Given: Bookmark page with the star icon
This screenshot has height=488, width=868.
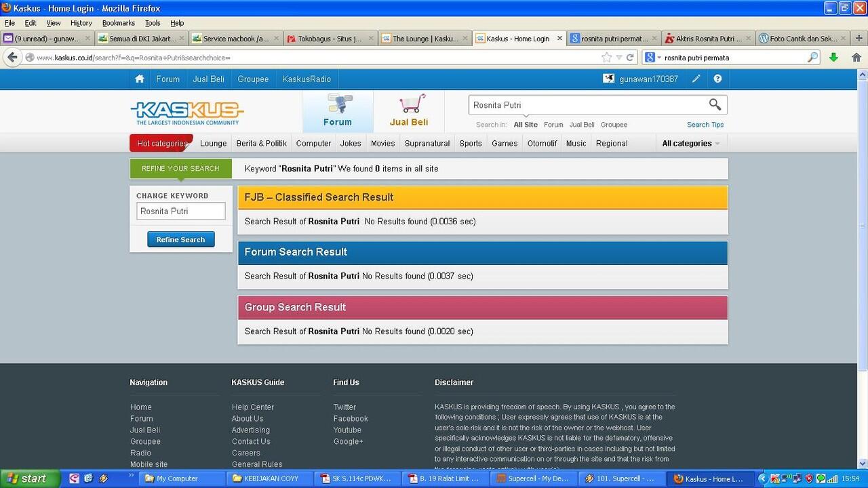Looking at the screenshot, I should click(x=606, y=58).
